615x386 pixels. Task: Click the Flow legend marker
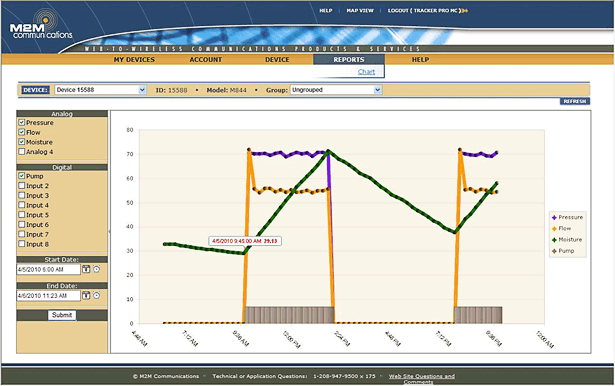554,229
